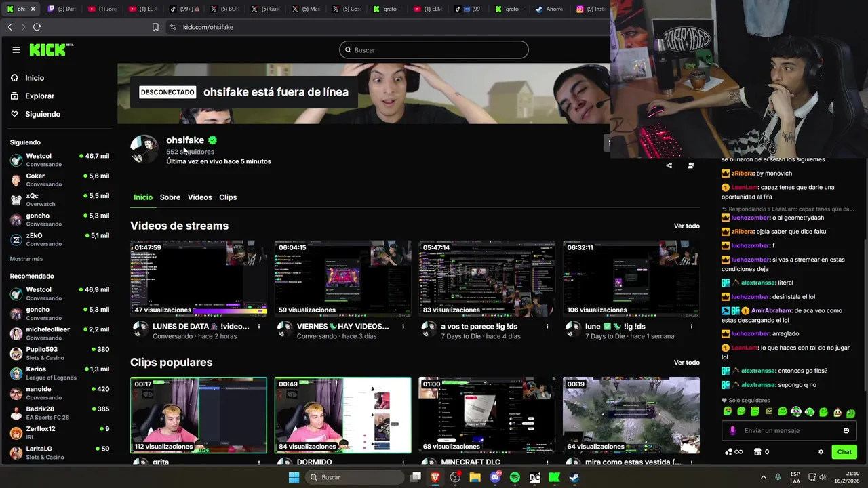Open Westcol channel under Siguiendo
The image size is (868, 488).
[x=59, y=160]
